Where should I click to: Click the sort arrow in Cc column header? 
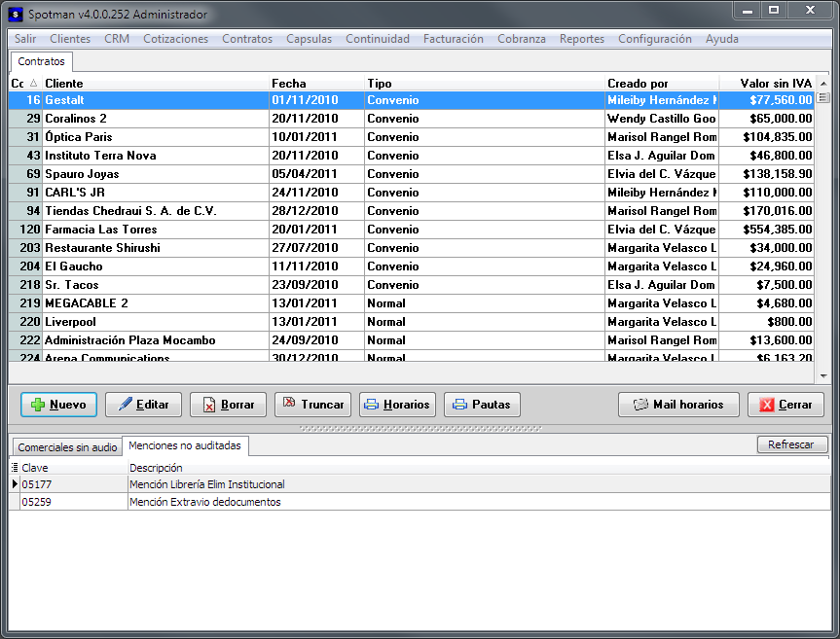click(x=34, y=83)
